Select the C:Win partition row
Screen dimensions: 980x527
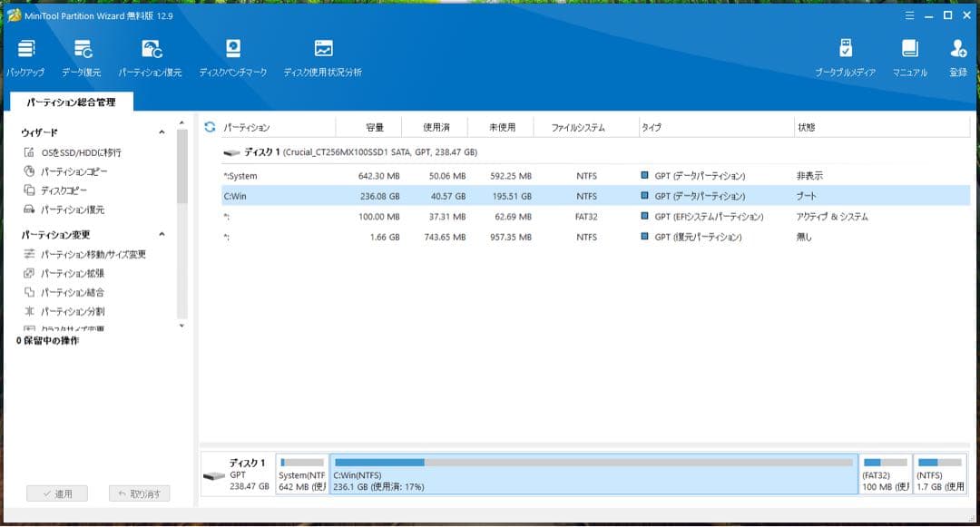click(x=595, y=196)
